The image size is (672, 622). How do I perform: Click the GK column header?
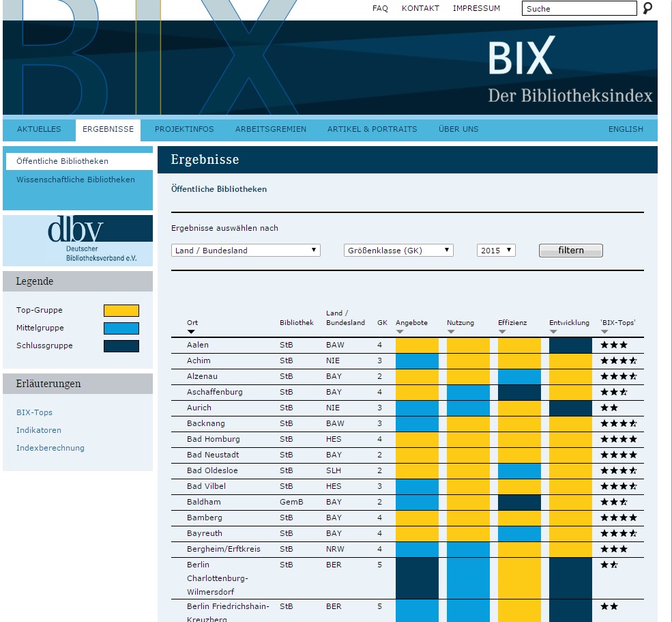[382, 322]
